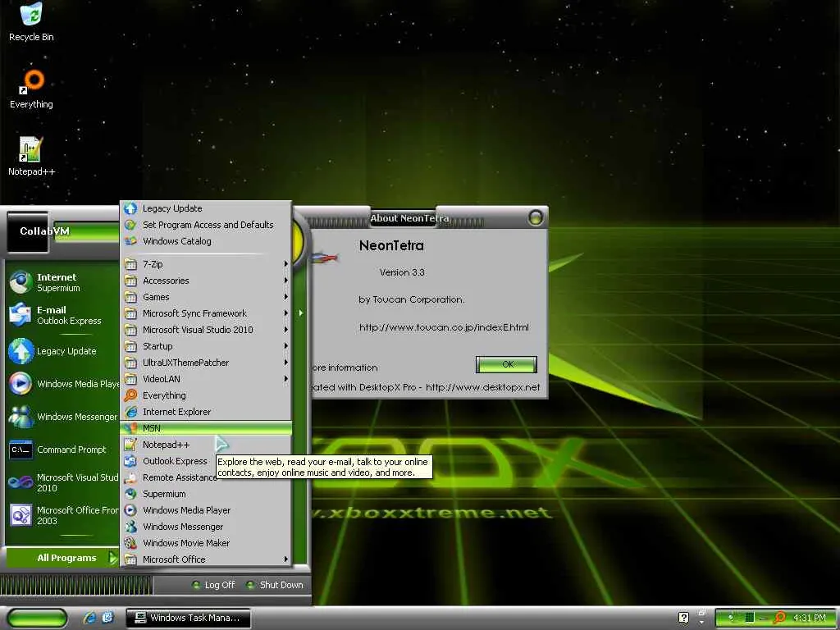Expand the Microsoft Visual Studio 2010 folder
The image size is (840, 630).
(206, 330)
